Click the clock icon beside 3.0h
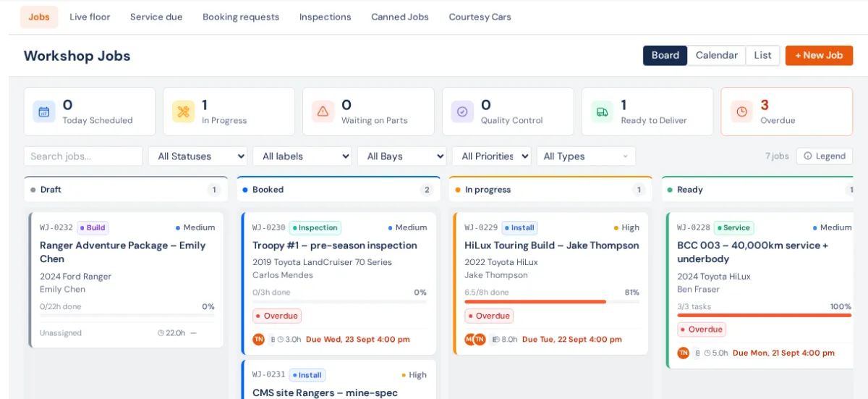 pos(281,339)
